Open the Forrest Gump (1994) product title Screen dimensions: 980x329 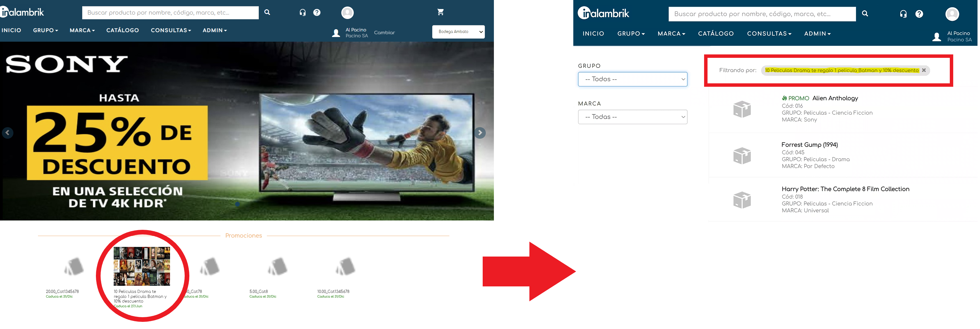click(810, 145)
